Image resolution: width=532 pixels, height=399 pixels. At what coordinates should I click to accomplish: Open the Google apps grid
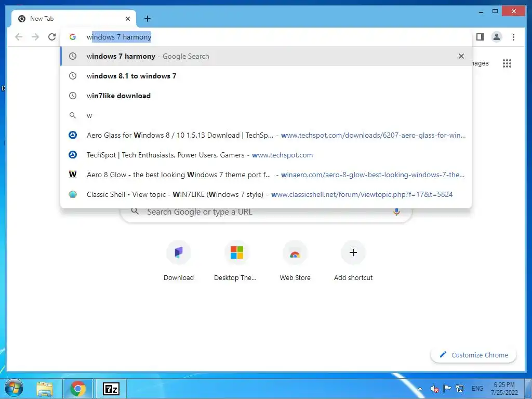507,63
